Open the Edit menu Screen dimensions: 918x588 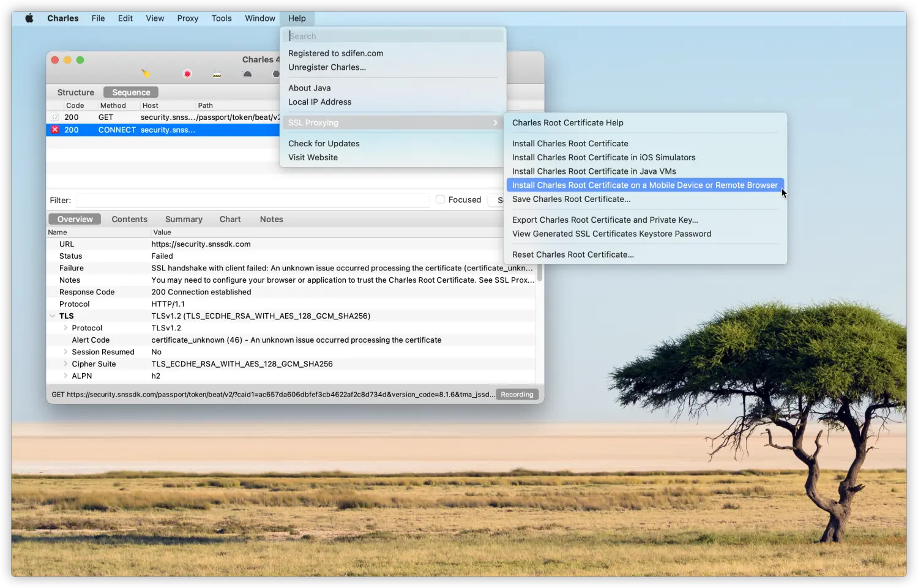(125, 18)
